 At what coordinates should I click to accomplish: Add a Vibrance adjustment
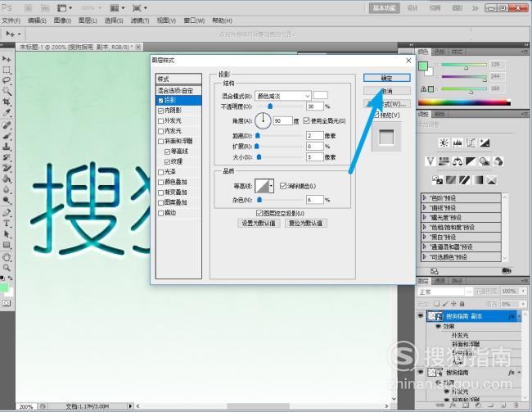coord(431,161)
